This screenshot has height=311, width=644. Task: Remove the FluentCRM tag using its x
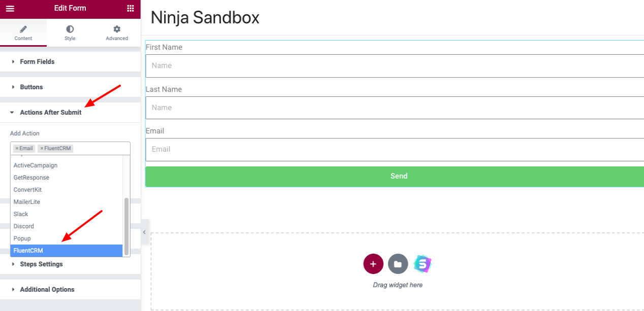[x=42, y=148]
